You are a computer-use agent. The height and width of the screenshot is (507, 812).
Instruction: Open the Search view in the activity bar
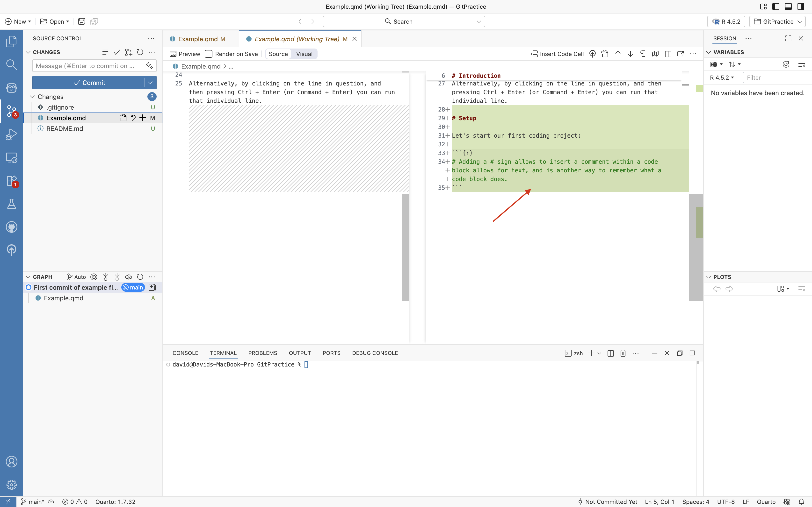[11, 65]
